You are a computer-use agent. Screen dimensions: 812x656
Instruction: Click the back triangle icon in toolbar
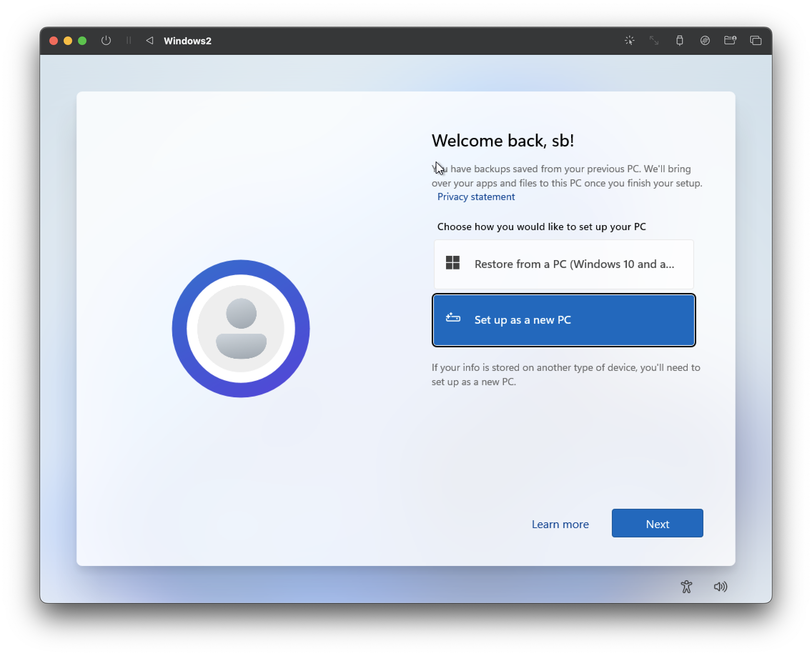click(x=150, y=40)
